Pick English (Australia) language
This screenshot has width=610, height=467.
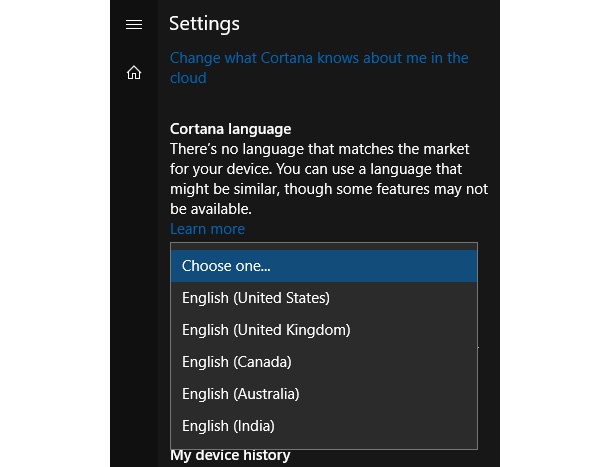(324, 393)
